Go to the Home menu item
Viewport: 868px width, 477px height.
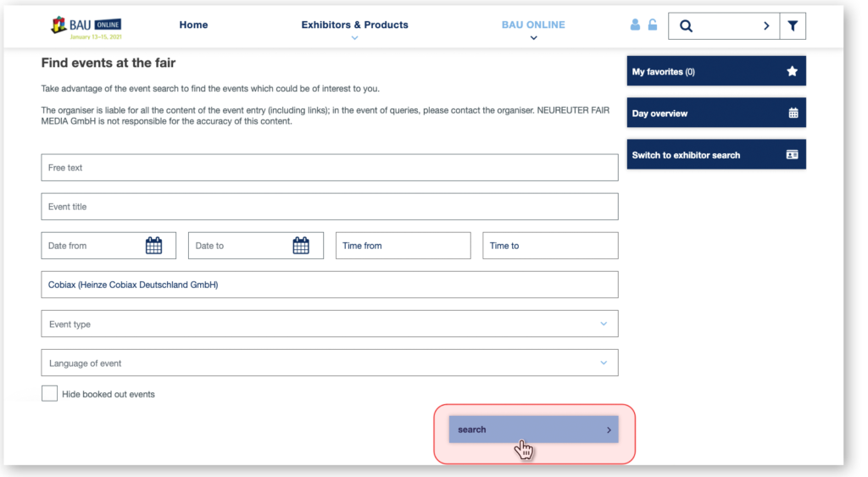coord(193,25)
